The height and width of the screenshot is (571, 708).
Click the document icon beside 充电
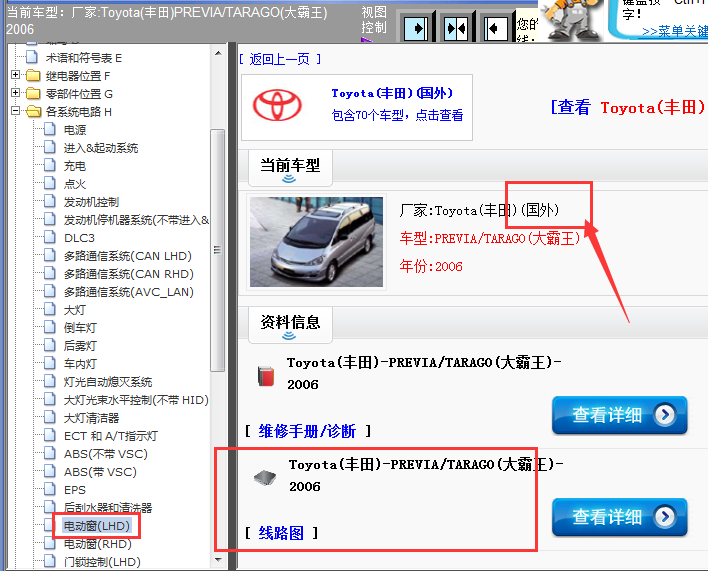pyautogui.click(x=50, y=166)
